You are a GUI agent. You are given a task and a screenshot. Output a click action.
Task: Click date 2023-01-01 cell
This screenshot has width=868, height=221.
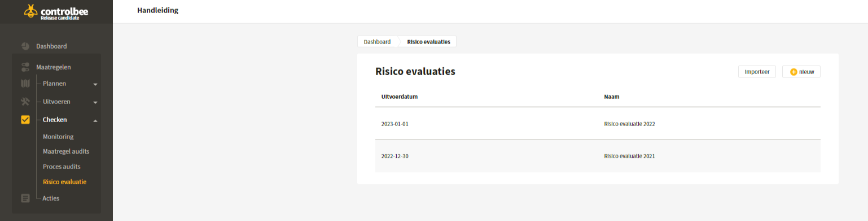point(394,124)
